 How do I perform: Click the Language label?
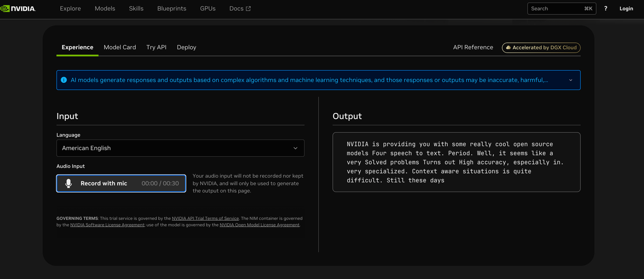pyautogui.click(x=69, y=135)
